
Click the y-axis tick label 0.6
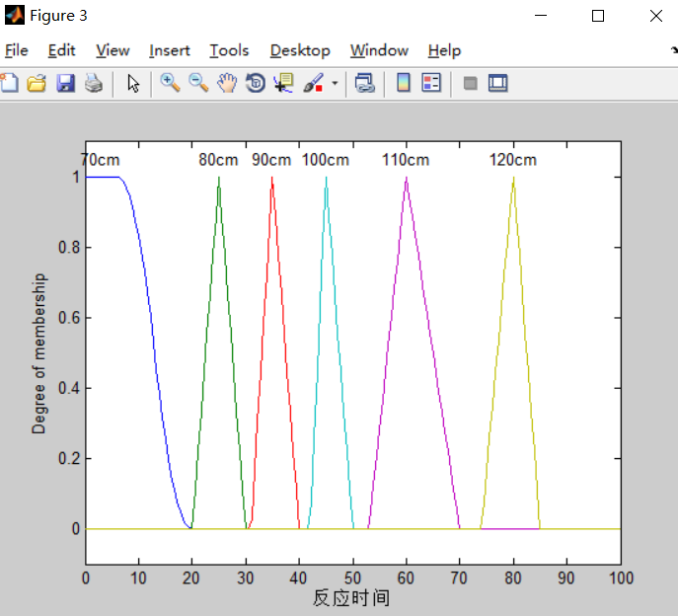point(69,318)
